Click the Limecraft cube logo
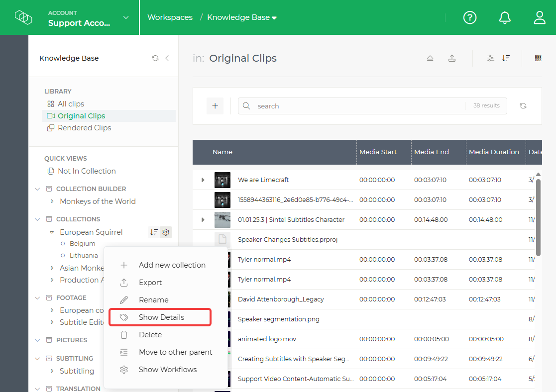 [x=23, y=17]
